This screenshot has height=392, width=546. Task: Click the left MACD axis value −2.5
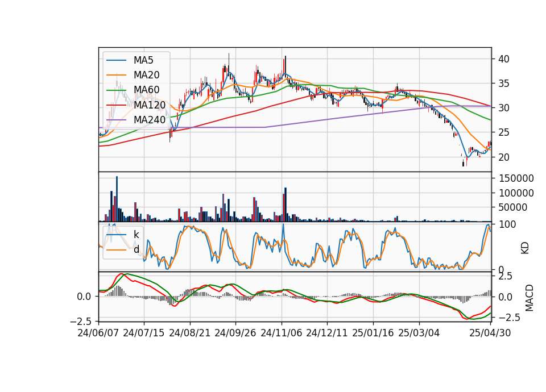pos(81,321)
